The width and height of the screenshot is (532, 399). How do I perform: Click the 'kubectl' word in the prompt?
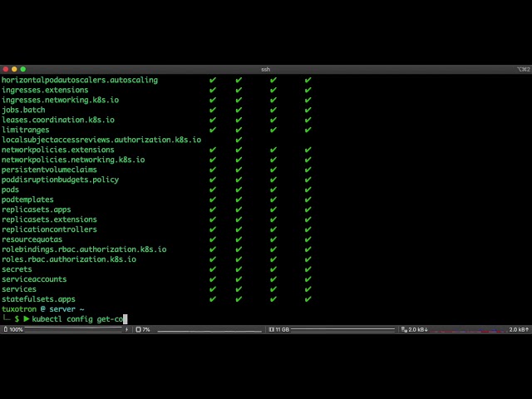click(x=46, y=319)
